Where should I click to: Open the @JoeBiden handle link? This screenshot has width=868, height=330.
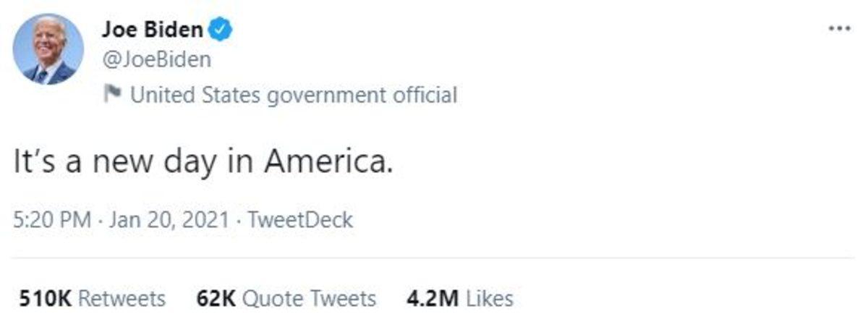[x=157, y=59]
